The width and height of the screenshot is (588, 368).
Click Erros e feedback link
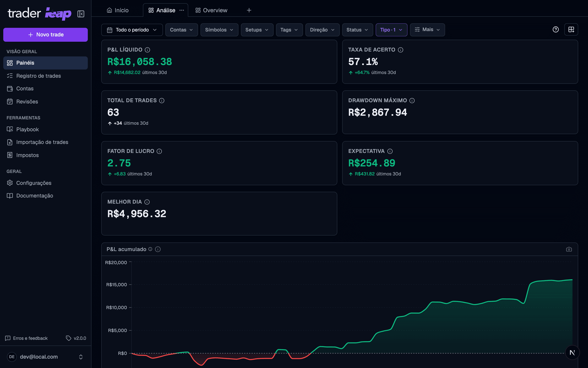tap(26, 338)
